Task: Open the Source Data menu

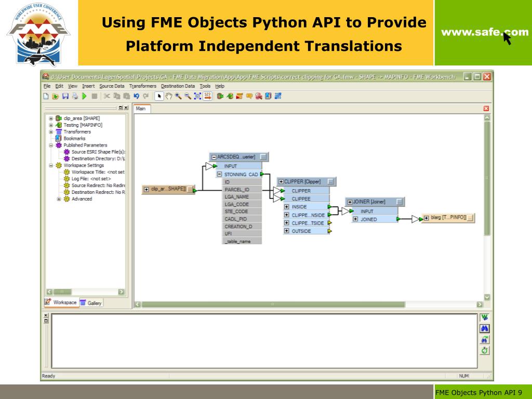Action: point(112,86)
